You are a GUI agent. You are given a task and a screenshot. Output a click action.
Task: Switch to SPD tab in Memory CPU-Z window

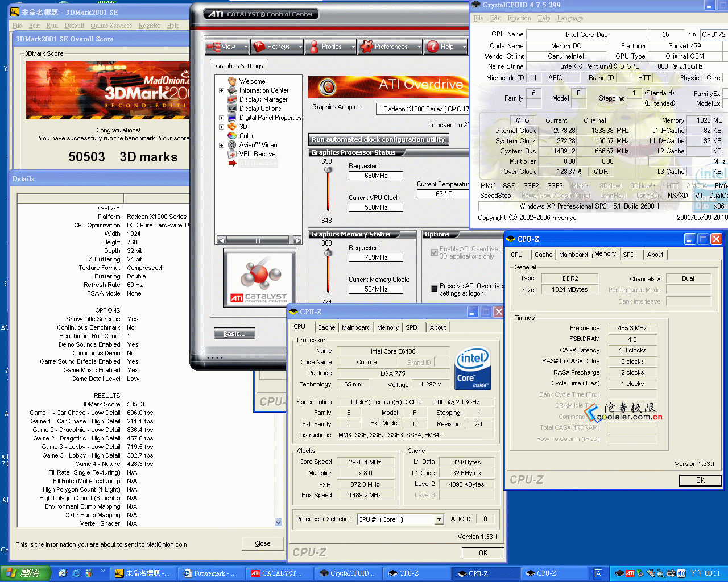click(x=628, y=255)
